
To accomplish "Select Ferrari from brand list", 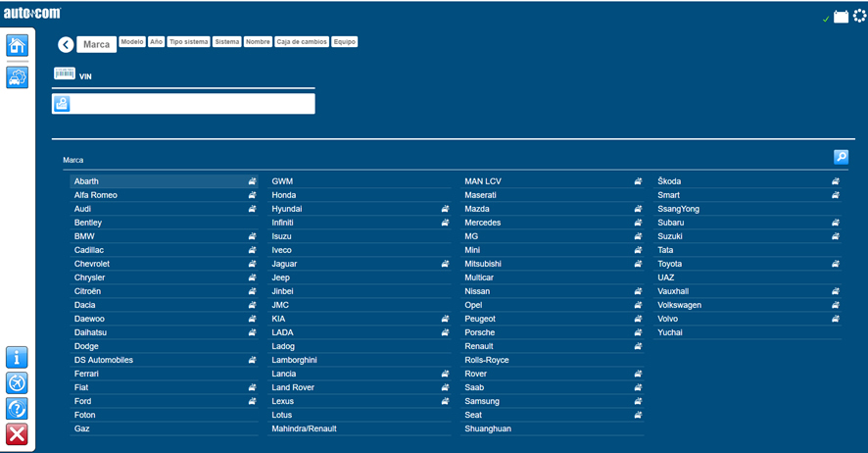I will click(x=164, y=374).
